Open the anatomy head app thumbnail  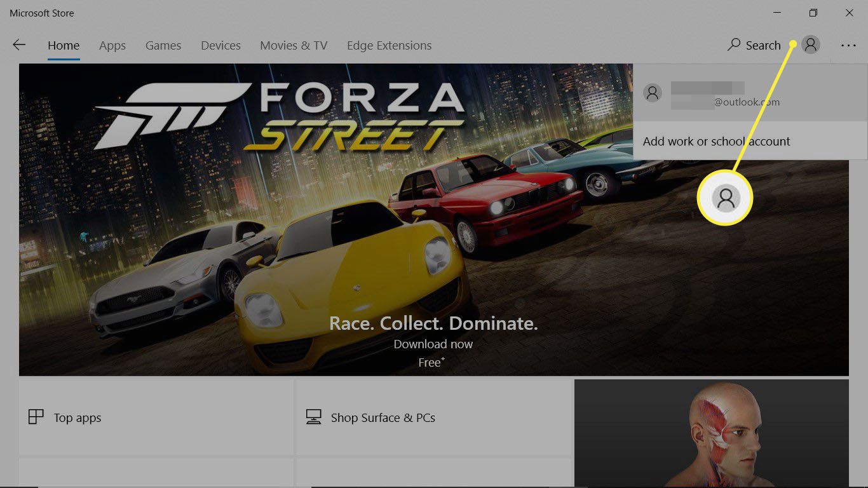[712, 433]
